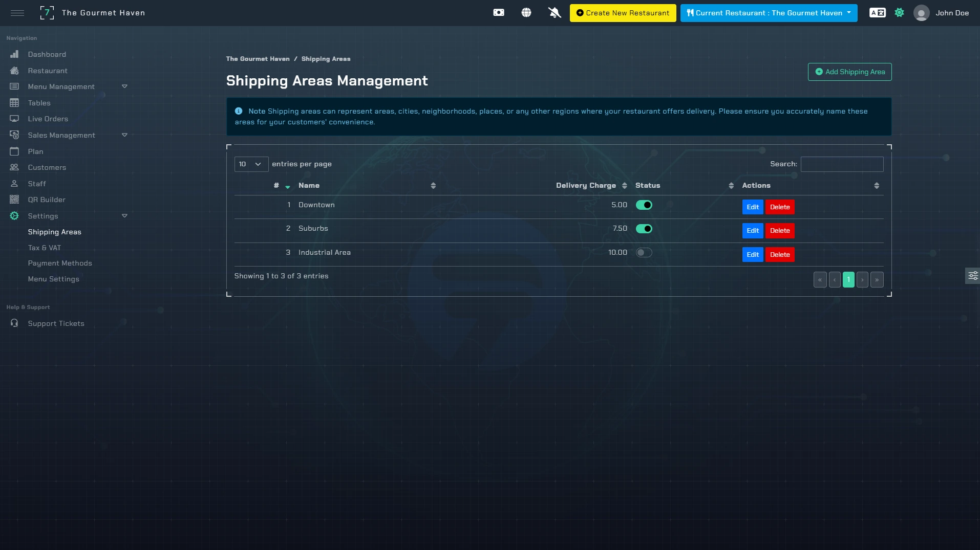Click The Gourmet Haven breadcrumb link
The image size is (980, 550).
coord(258,59)
